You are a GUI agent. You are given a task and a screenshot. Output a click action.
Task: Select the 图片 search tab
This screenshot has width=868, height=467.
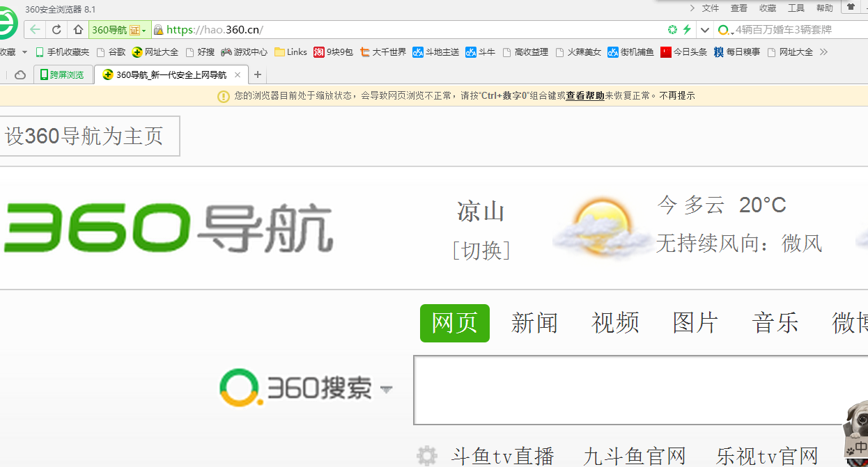click(x=695, y=323)
